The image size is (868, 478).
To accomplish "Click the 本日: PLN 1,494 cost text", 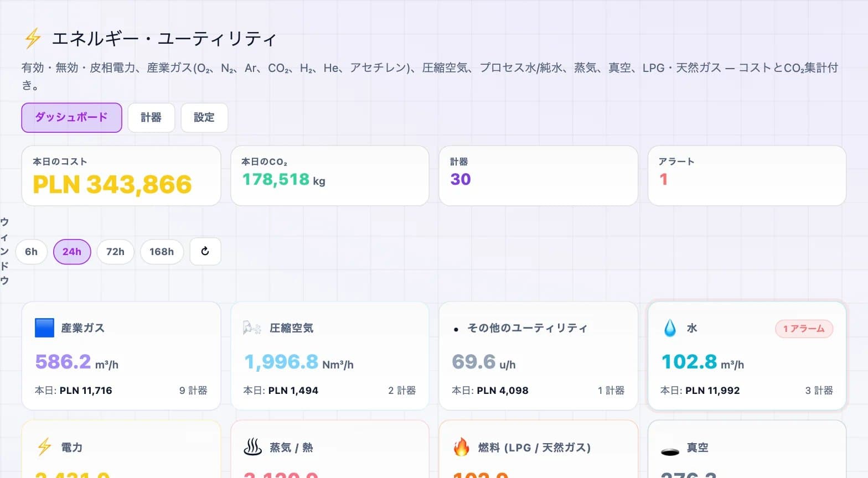I will [281, 391].
